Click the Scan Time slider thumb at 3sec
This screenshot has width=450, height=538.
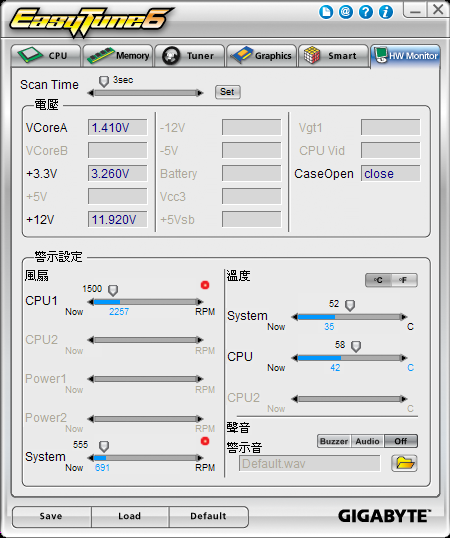(104, 82)
